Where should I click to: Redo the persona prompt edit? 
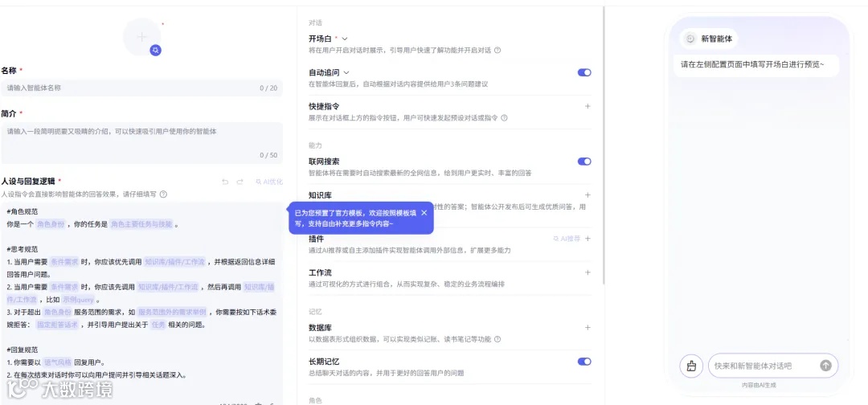(x=240, y=182)
